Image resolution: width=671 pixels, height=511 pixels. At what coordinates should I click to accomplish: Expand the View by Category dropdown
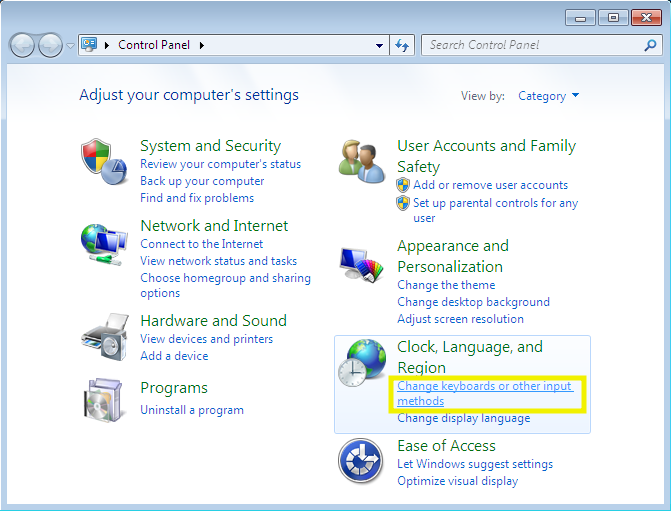click(548, 96)
